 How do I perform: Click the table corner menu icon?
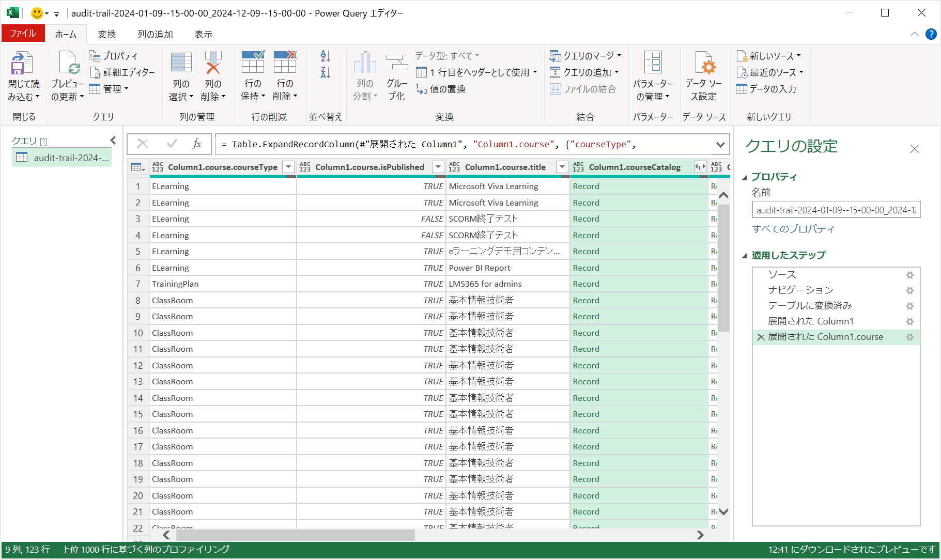[138, 167]
